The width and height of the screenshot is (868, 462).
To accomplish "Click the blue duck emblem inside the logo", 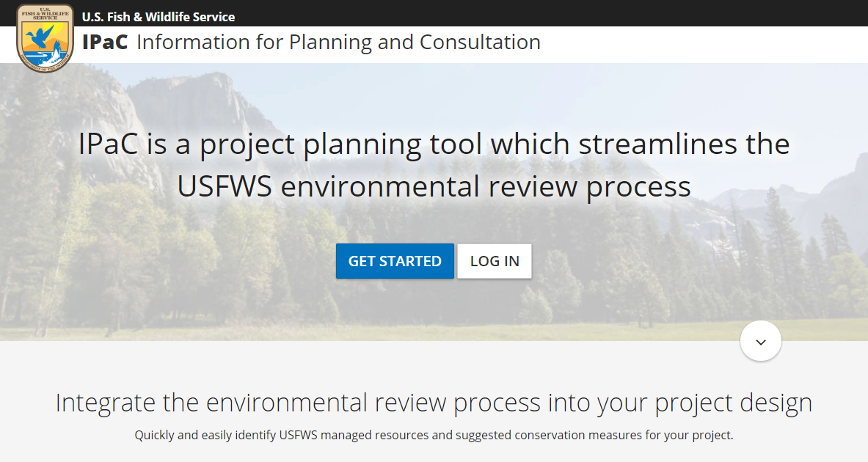I will 40,37.
